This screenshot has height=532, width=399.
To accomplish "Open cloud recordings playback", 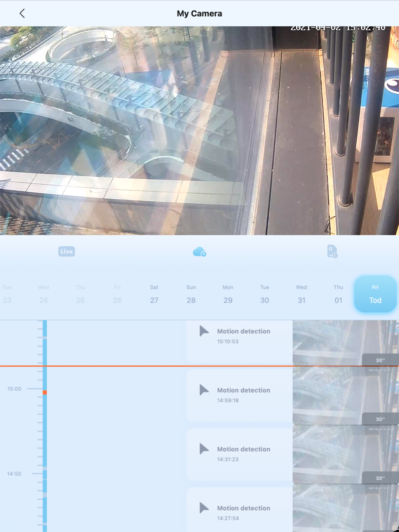I will coord(199,252).
